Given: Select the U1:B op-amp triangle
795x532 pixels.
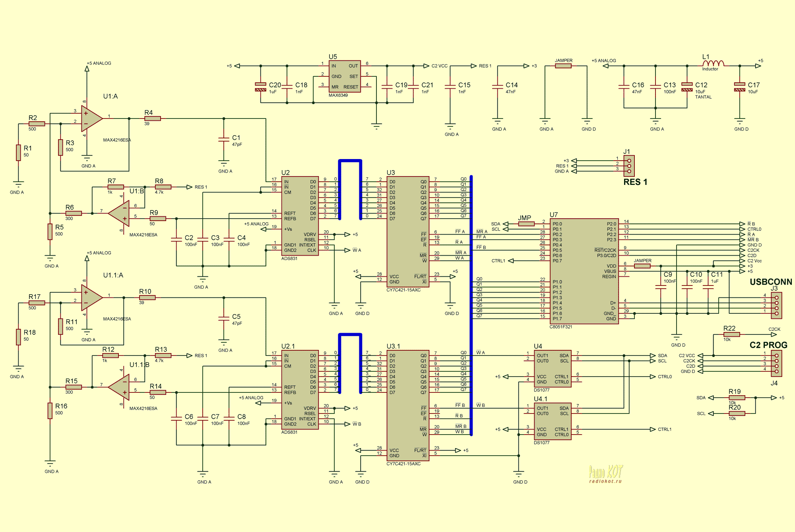Looking at the screenshot, I should (119, 214).
